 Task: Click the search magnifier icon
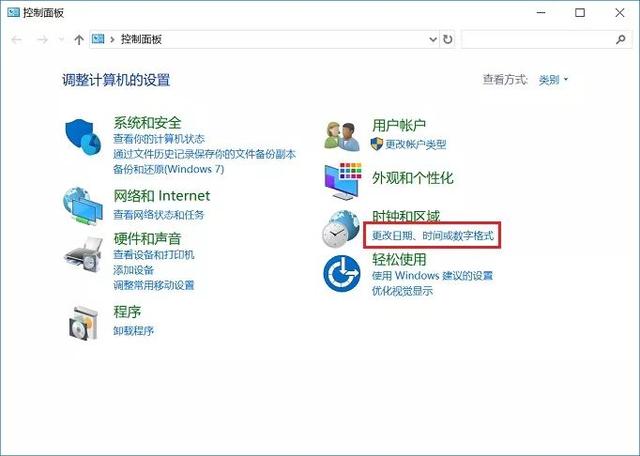(620, 40)
